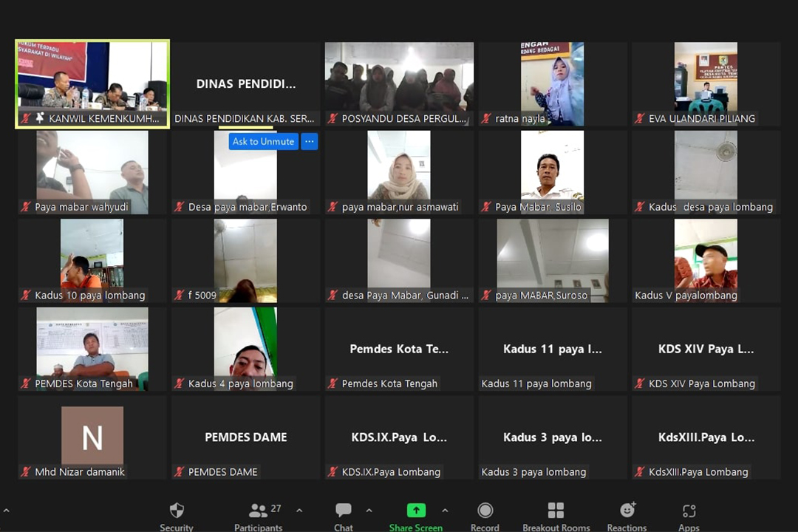This screenshot has width=798, height=532.
Task: Start recording with Record button
Action: tap(485, 516)
